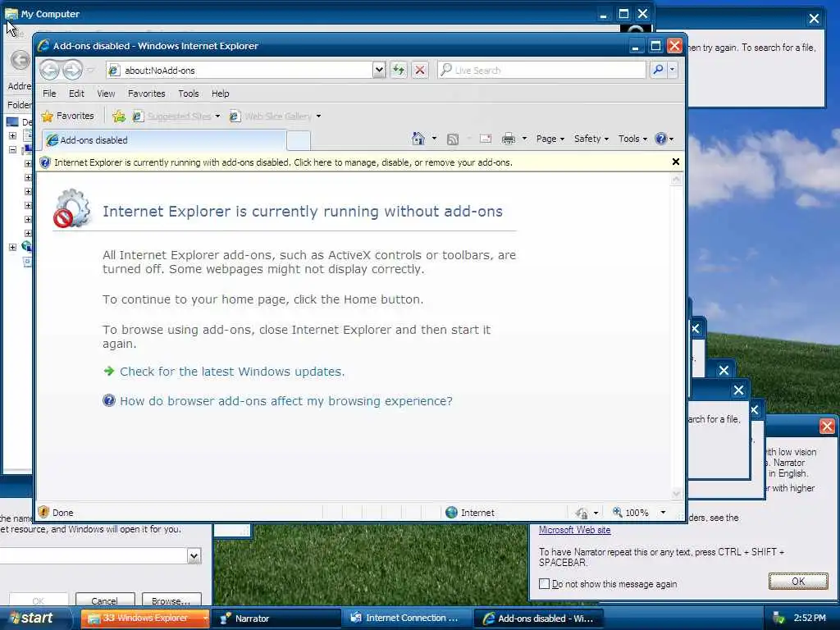Click Browse... in the Run dialog
Screen dimensions: 840x630
tap(171, 600)
